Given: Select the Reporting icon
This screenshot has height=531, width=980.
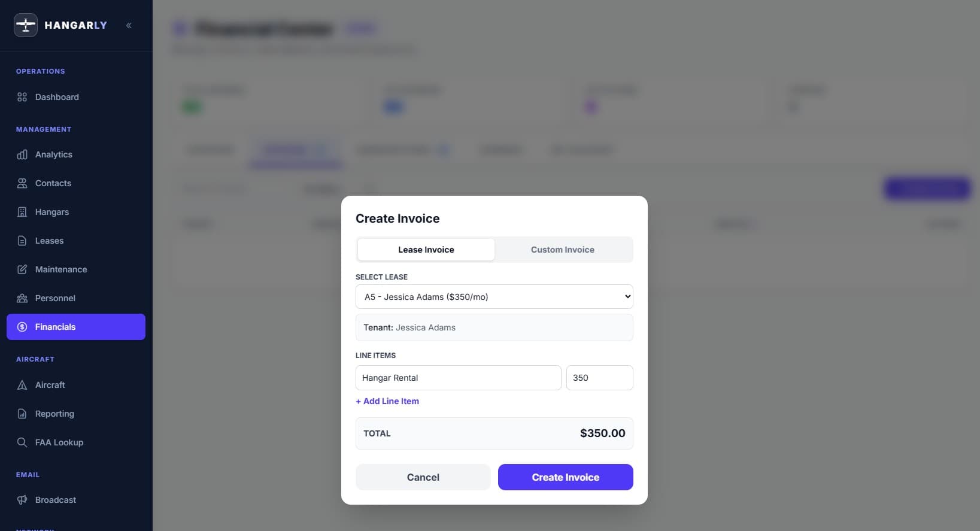Looking at the screenshot, I should 22,414.
